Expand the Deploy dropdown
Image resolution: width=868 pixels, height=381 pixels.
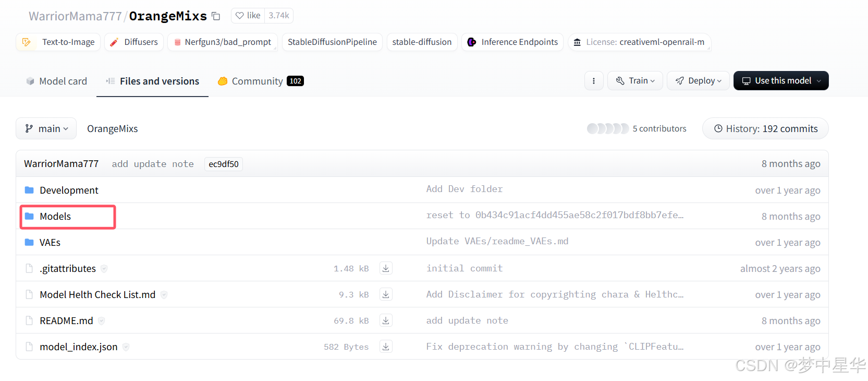pos(698,80)
